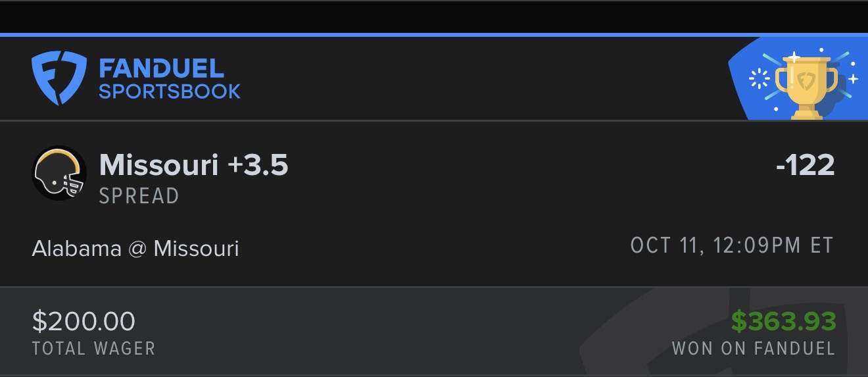The height and width of the screenshot is (377, 868).
Task: Select the Missouri team name in bet title
Action: (x=158, y=165)
